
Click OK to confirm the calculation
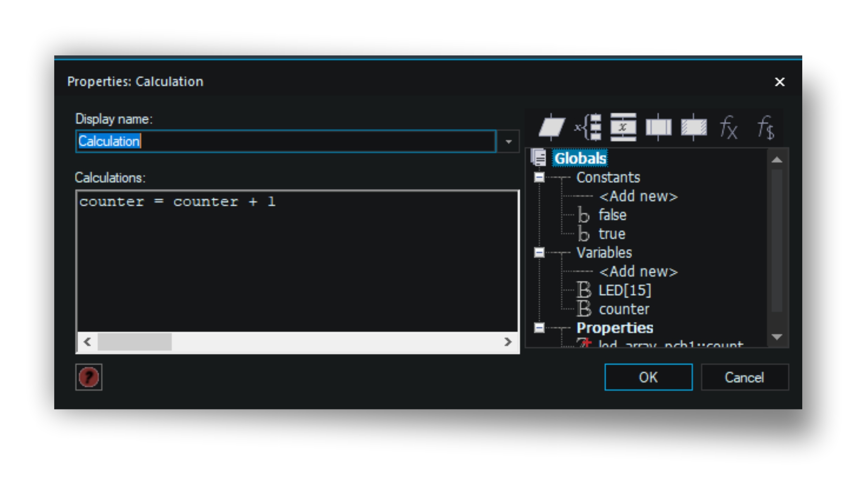648,377
